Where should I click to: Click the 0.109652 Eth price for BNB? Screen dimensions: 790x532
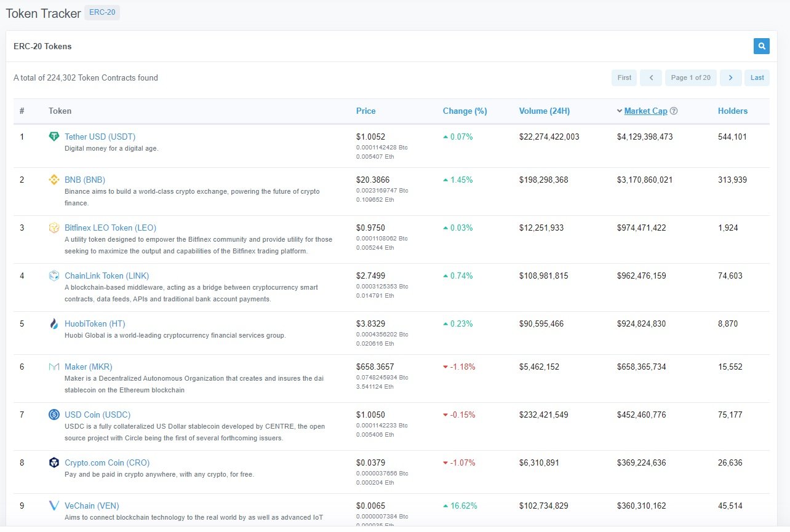pyautogui.click(x=375, y=199)
